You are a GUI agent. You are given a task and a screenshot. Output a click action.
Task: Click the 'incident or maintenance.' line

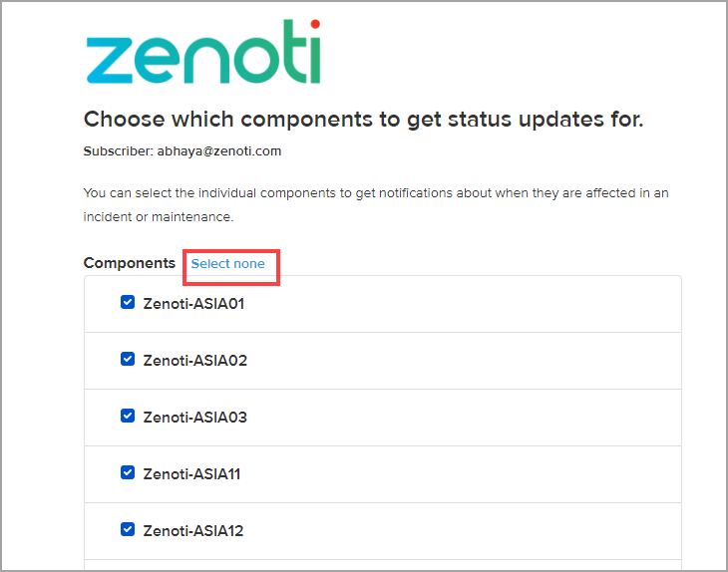tap(159, 216)
